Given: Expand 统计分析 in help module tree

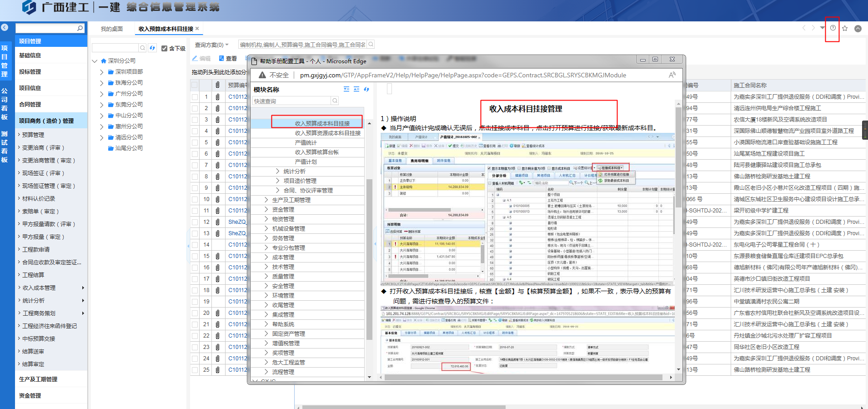Looking at the screenshot, I should point(278,171).
